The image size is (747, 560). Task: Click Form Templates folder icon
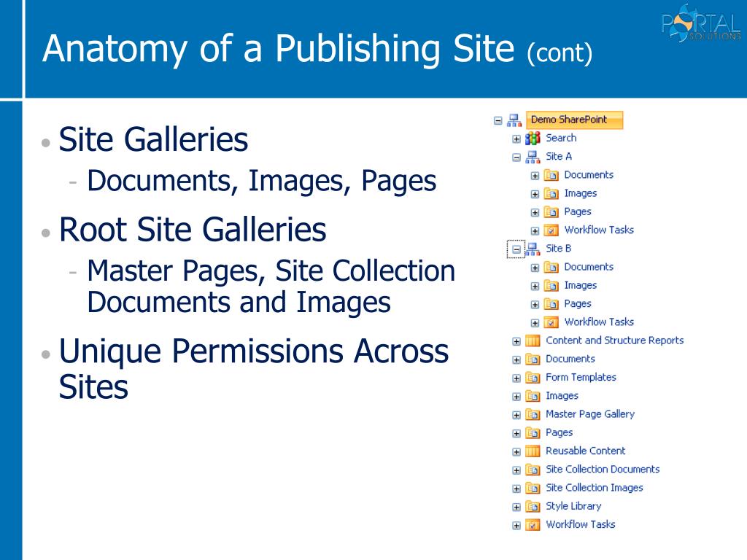pos(533,378)
